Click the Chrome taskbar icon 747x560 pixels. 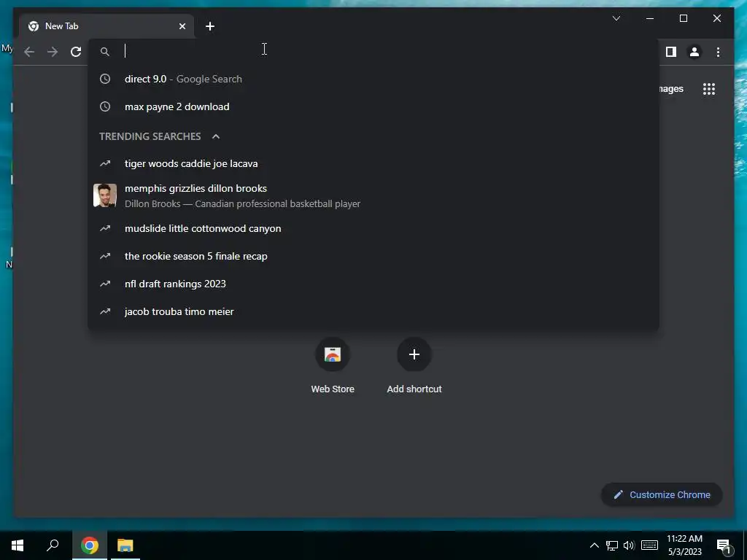(x=90, y=545)
